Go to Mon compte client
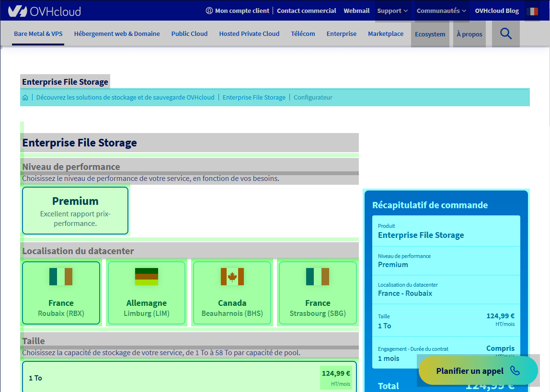The image size is (550, 392). click(x=238, y=11)
